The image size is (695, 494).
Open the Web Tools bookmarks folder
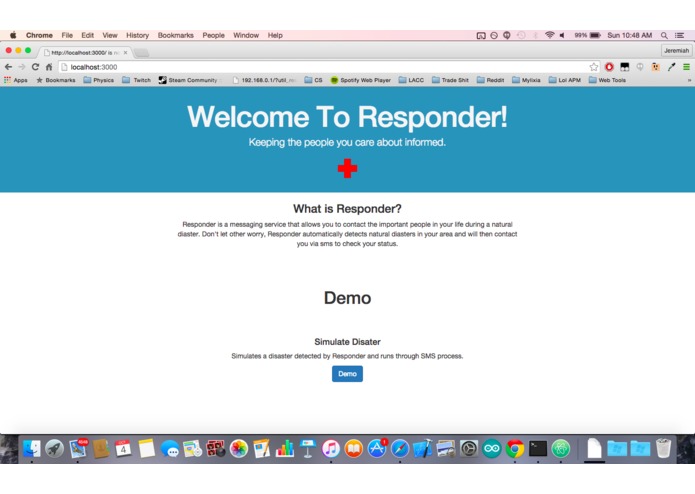[607, 80]
